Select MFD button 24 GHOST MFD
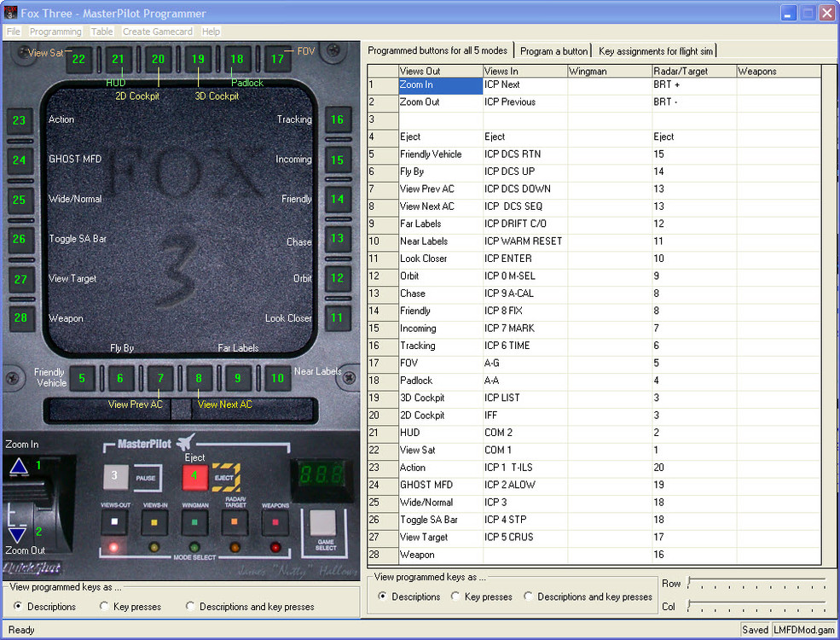Screen dimensions: 840x640 20,160
